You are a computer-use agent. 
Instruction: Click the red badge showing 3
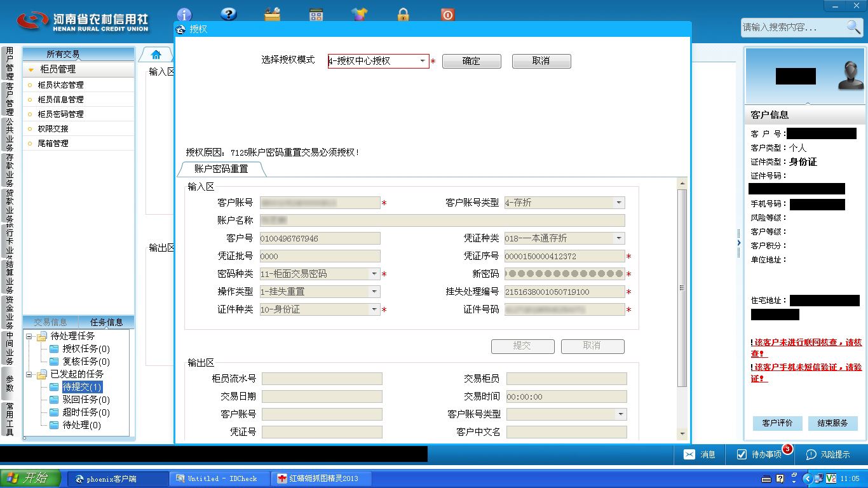[x=787, y=449]
